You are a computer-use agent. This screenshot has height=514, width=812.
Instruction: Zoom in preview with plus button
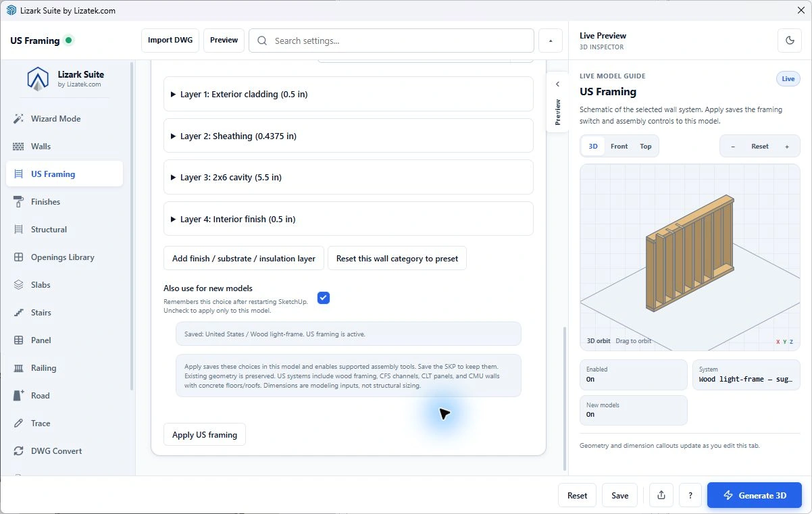pos(786,146)
